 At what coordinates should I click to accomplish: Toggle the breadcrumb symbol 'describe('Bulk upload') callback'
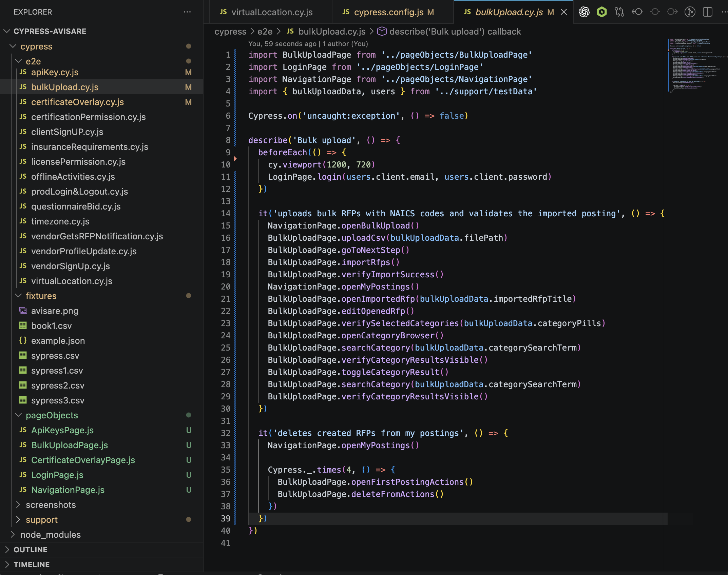(455, 31)
